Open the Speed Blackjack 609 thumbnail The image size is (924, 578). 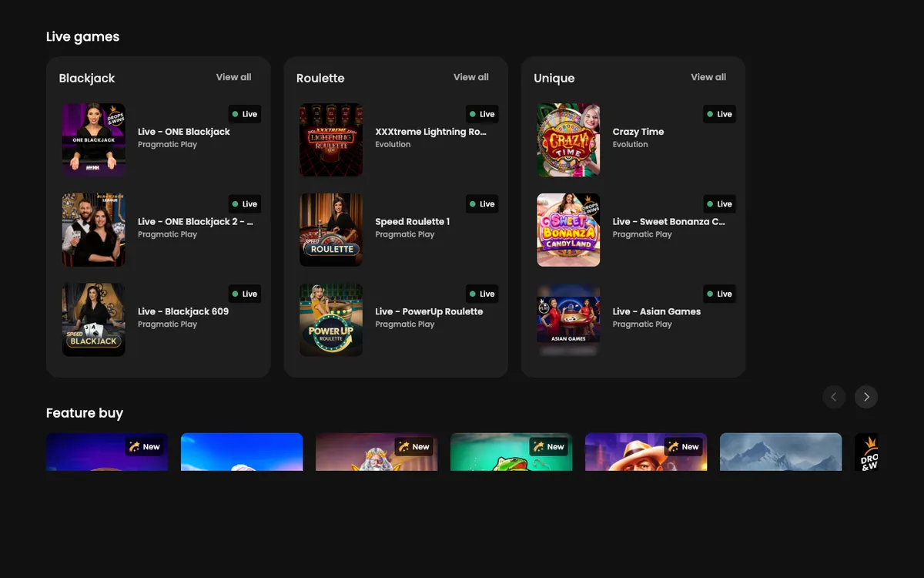93,320
